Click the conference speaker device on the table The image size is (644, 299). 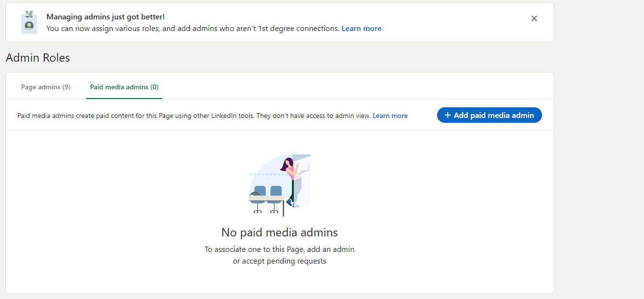coord(254,194)
